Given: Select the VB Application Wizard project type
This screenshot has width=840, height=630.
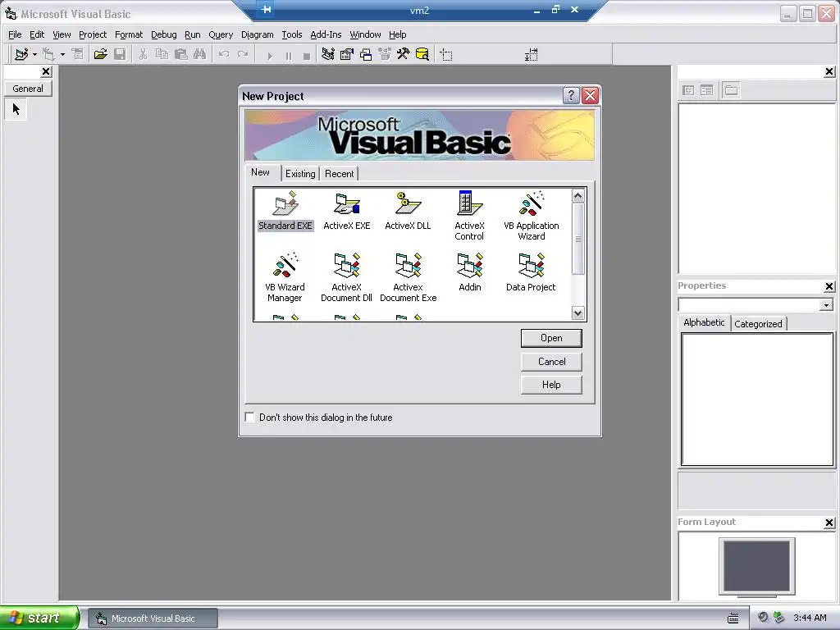Looking at the screenshot, I should click(x=531, y=216).
